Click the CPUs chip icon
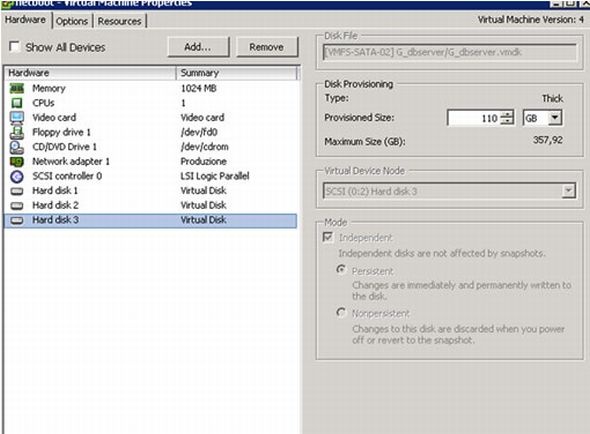The width and height of the screenshot is (590, 434). click(x=17, y=103)
